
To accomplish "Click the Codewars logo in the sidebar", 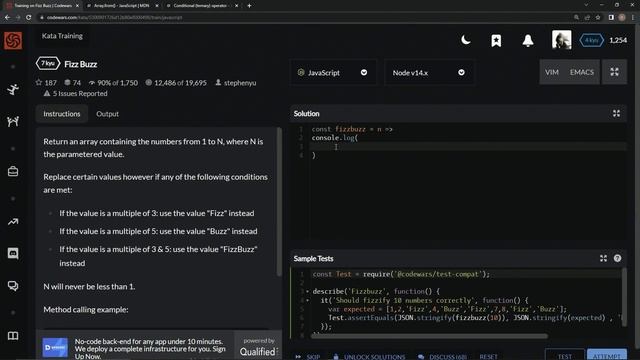I will [13, 40].
